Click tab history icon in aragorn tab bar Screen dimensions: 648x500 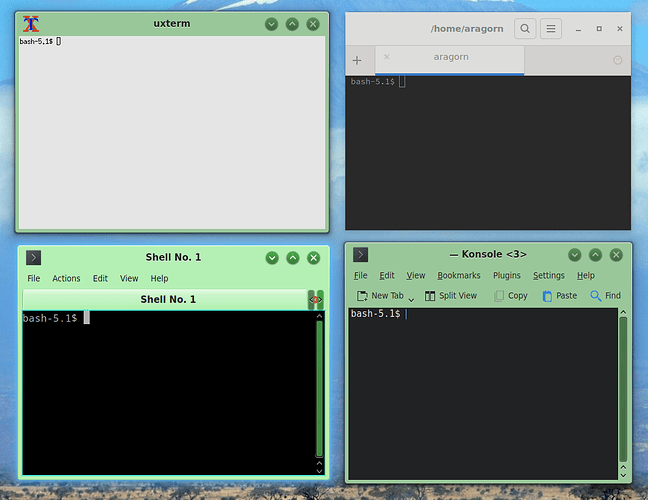click(x=617, y=60)
